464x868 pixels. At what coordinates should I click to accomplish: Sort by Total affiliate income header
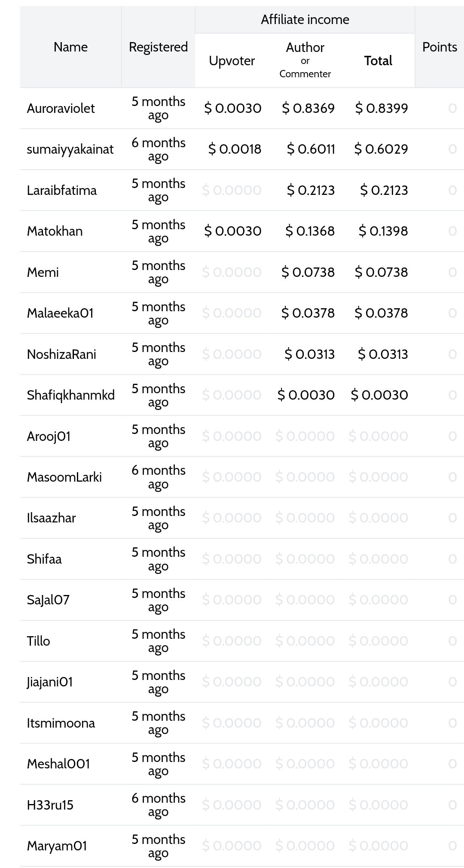pos(378,61)
